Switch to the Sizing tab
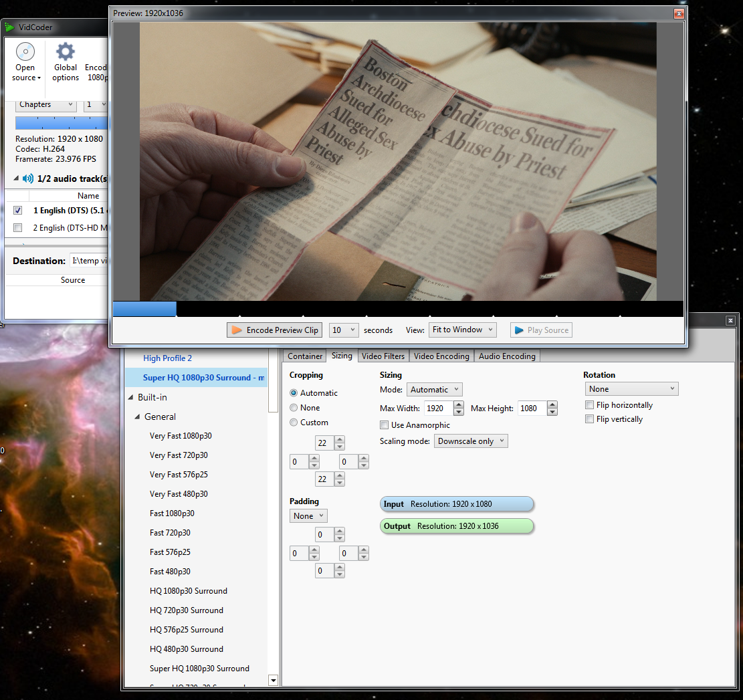Viewport: 743px width, 700px height. click(342, 356)
